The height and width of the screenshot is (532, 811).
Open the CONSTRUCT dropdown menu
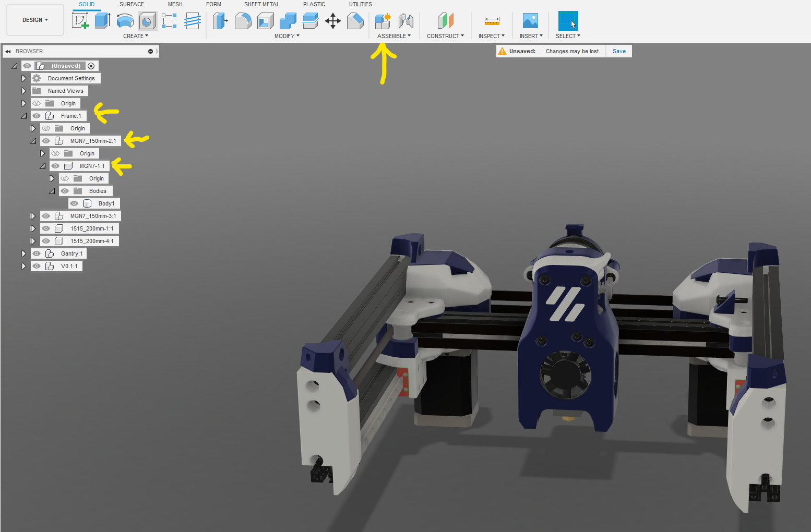[445, 36]
